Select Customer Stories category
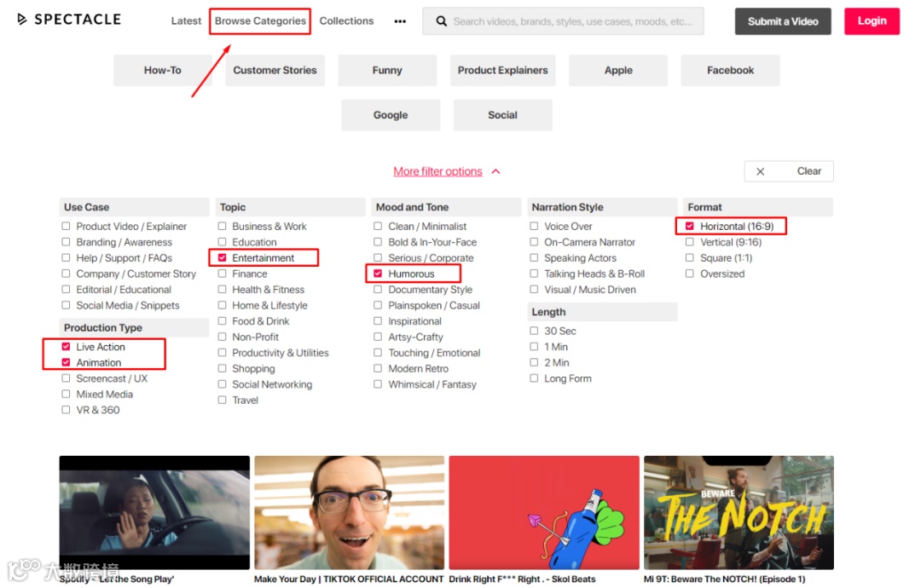The width and height of the screenshot is (921, 588). (275, 71)
